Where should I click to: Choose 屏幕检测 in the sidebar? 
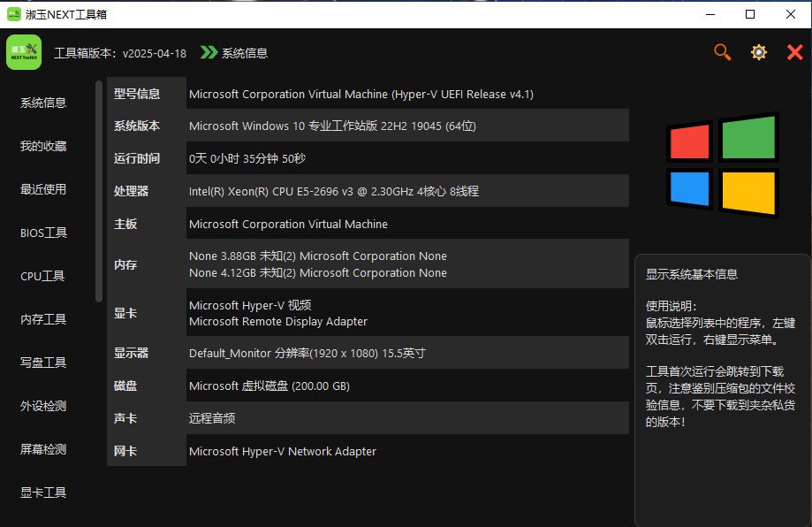point(43,449)
